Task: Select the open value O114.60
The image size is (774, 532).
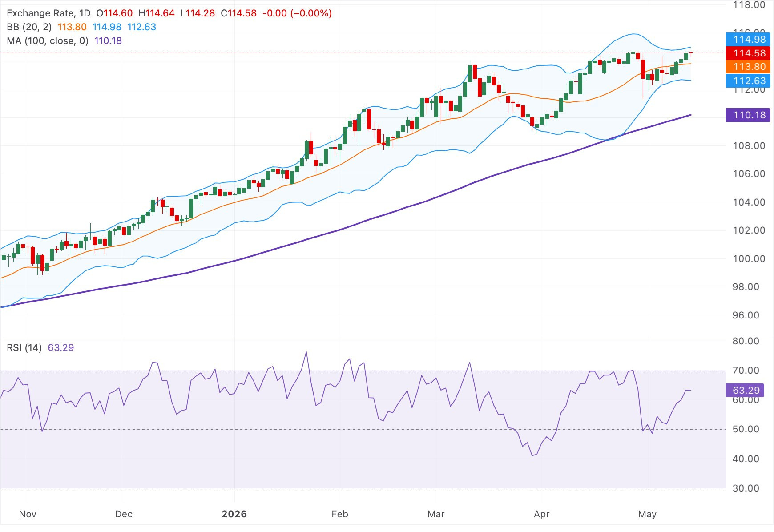Action: pyautogui.click(x=114, y=13)
